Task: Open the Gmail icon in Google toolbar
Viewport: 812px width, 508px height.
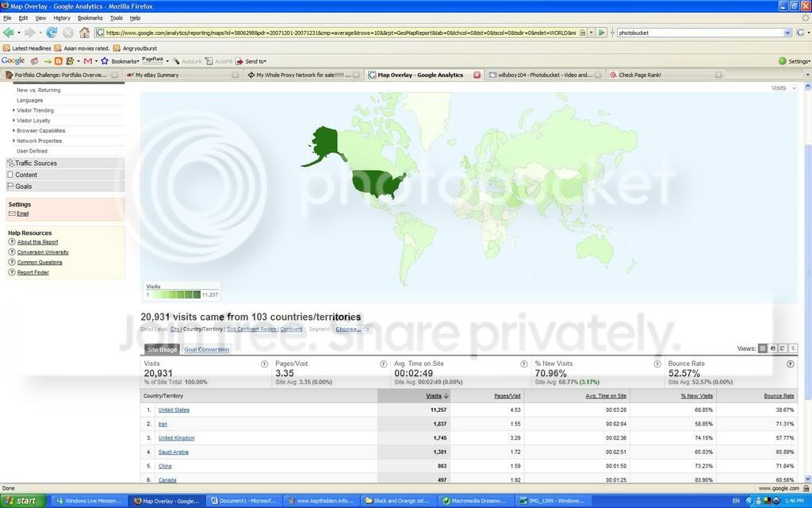Action: [87, 61]
